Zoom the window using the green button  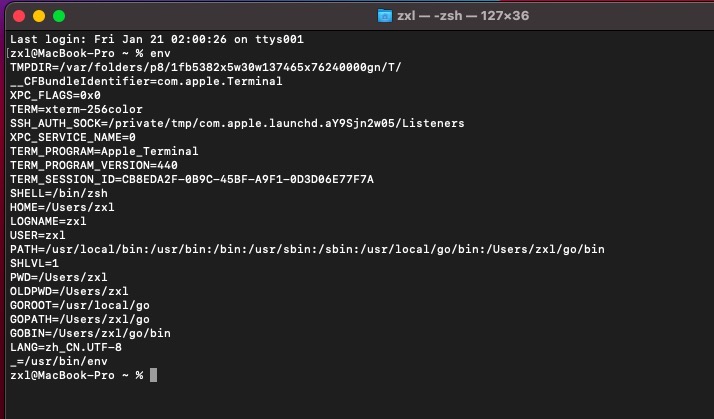(x=59, y=16)
